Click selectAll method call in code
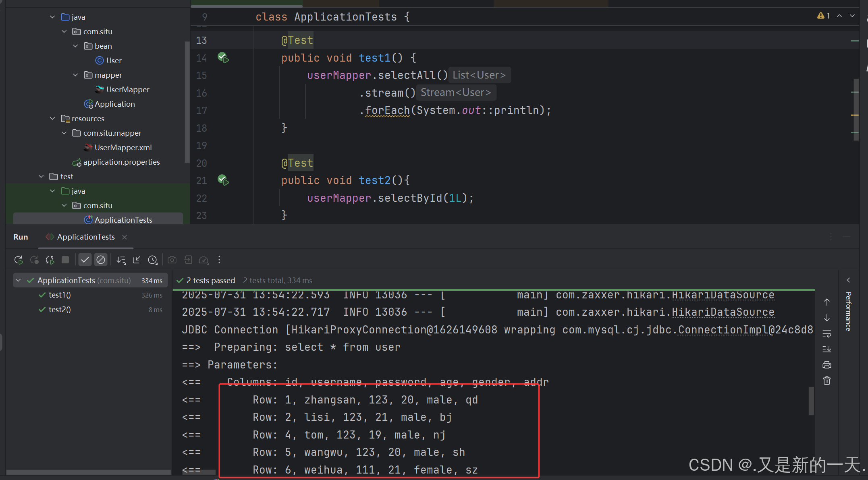The width and height of the screenshot is (868, 480). (x=407, y=75)
